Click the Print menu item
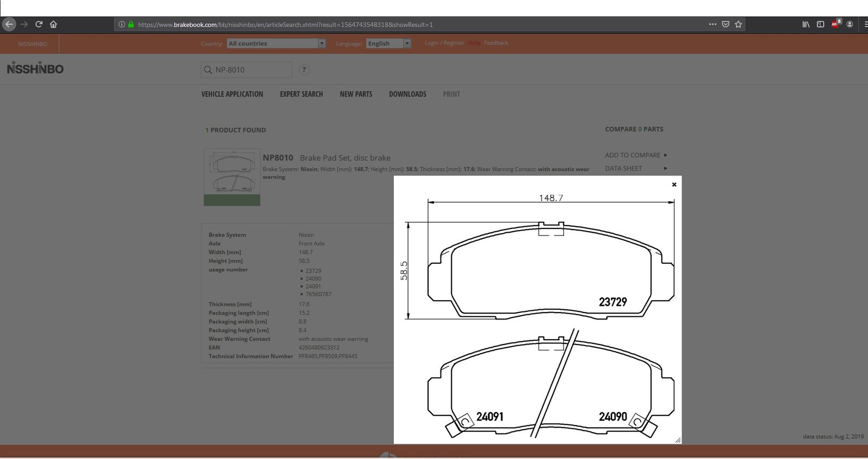This screenshot has width=868, height=459. [x=451, y=94]
